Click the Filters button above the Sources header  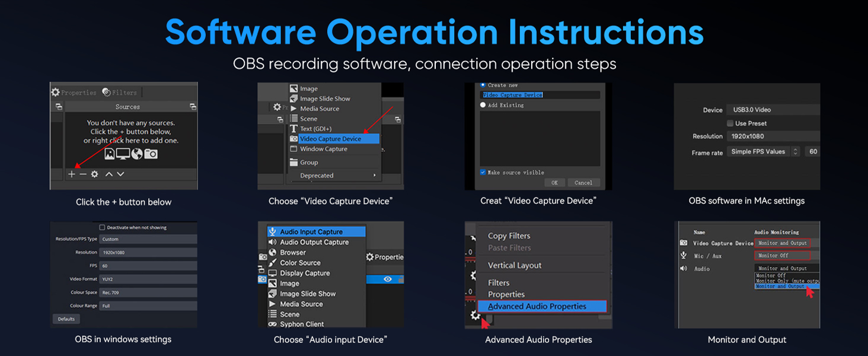click(x=120, y=93)
